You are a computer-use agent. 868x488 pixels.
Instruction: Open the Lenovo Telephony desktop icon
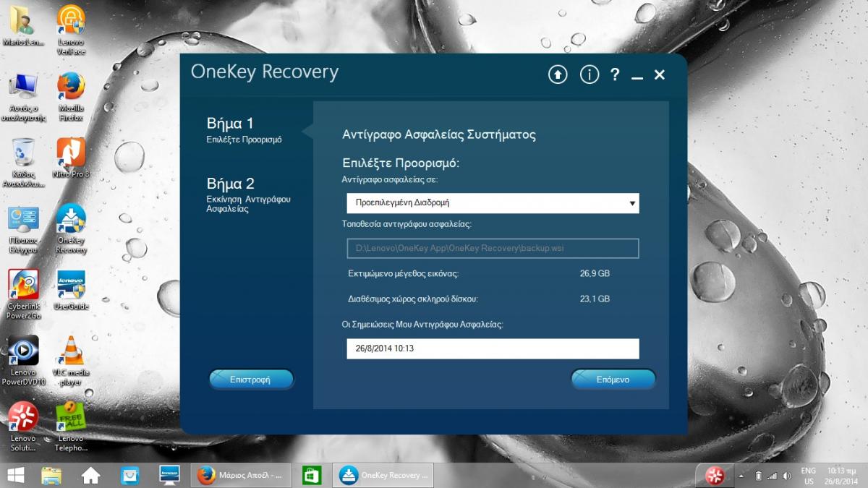pyautogui.click(x=71, y=427)
